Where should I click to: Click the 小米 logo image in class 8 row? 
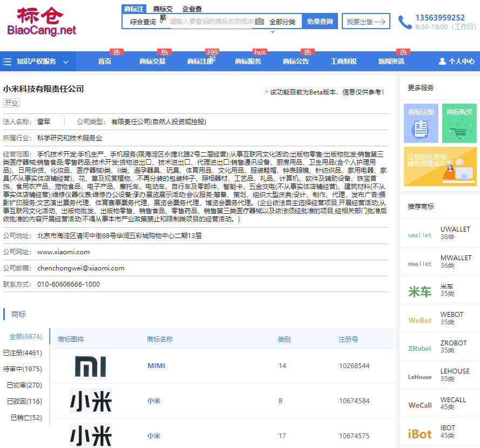click(x=91, y=401)
